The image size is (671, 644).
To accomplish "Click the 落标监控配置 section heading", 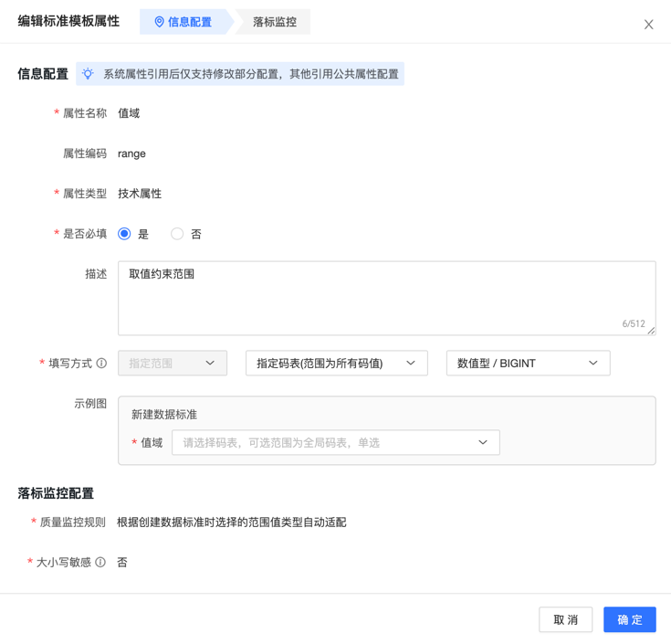I will tap(56, 493).
